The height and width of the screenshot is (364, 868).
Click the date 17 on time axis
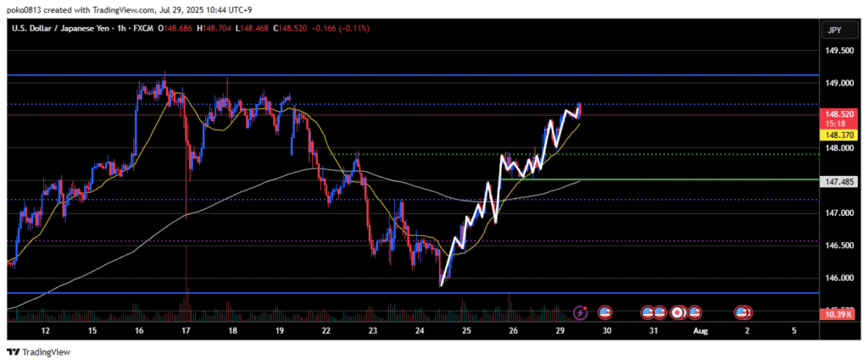tap(184, 330)
